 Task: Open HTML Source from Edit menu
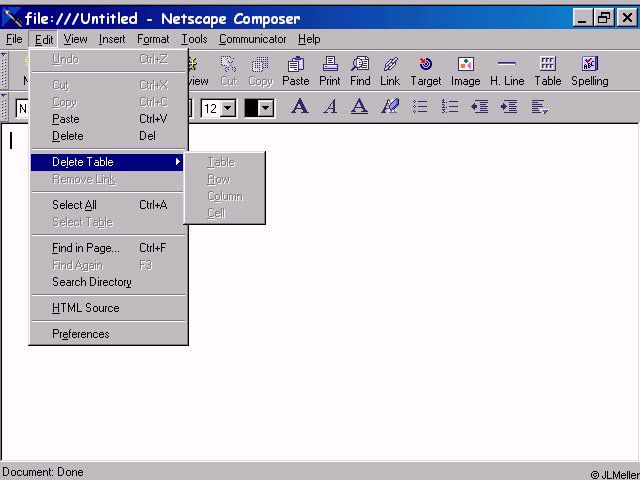(x=108, y=308)
